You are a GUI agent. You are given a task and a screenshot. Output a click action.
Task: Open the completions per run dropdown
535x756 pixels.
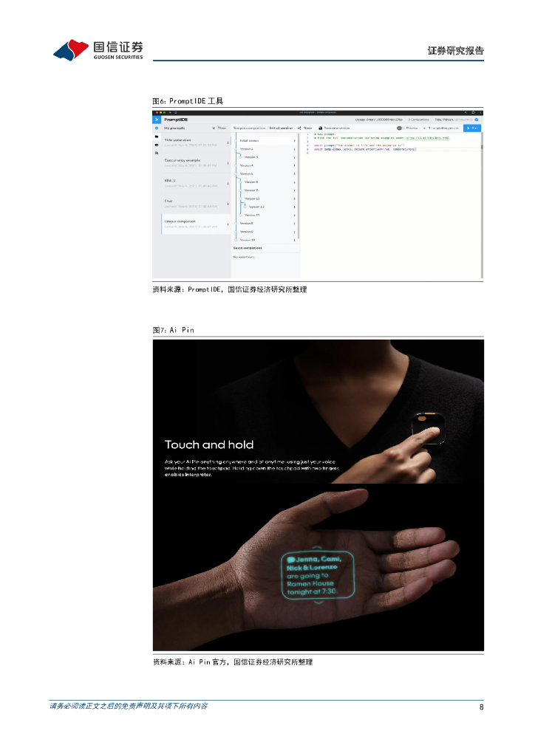click(441, 128)
